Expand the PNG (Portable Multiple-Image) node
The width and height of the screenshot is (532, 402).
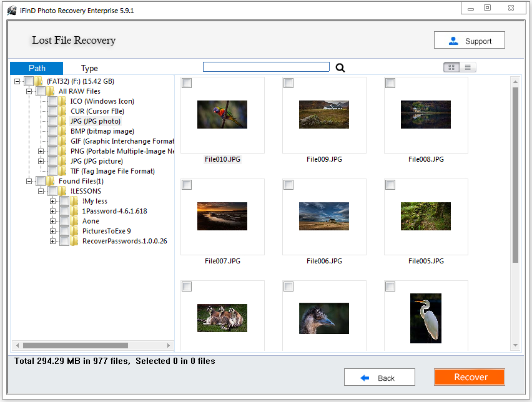(x=40, y=151)
